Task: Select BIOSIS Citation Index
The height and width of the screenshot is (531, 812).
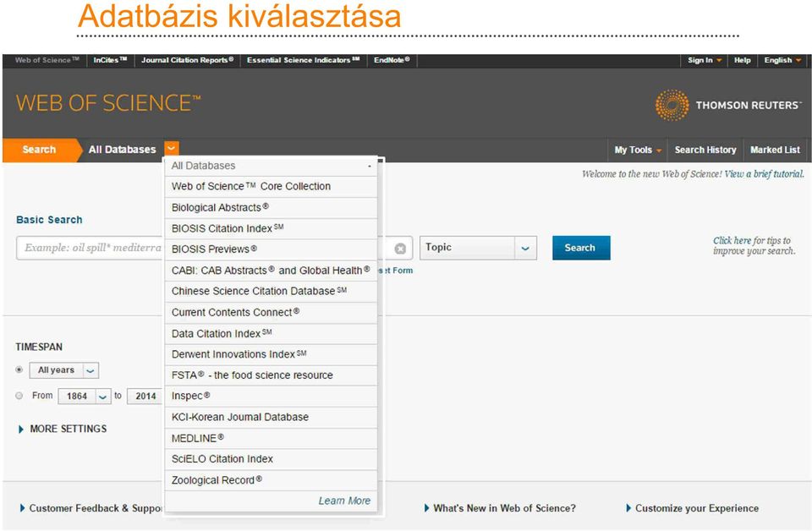Action: point(271,228)
